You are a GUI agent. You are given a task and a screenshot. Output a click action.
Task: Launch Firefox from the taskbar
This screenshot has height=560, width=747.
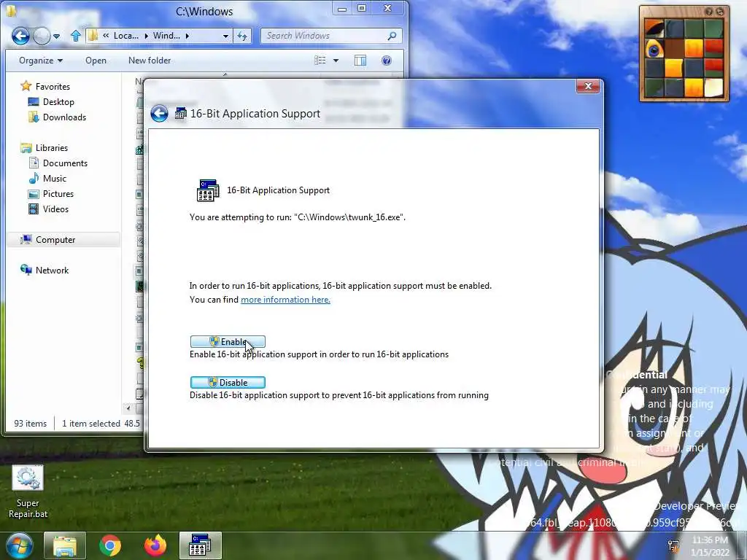pyautogui.click(x=155, y=545)
